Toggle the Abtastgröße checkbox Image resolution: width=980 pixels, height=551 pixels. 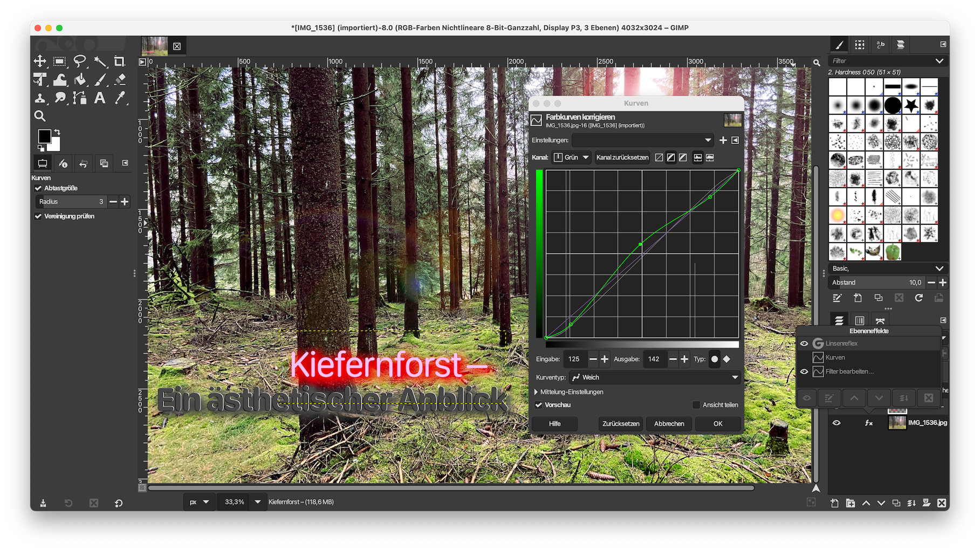point(38,188)
